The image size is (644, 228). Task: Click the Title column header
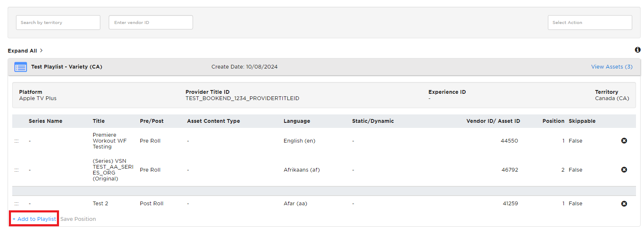click(99, 121)
